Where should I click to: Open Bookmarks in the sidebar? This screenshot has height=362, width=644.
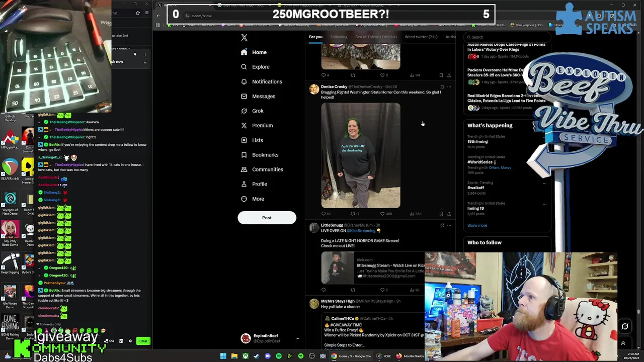click(260, 155)
